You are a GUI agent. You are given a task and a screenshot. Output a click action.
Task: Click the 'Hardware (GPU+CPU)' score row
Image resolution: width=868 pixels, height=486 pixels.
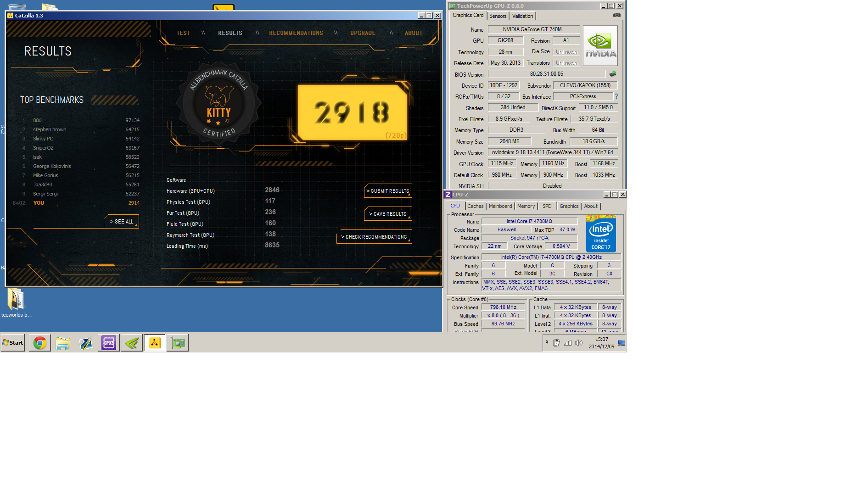click(x=223, y=190)
